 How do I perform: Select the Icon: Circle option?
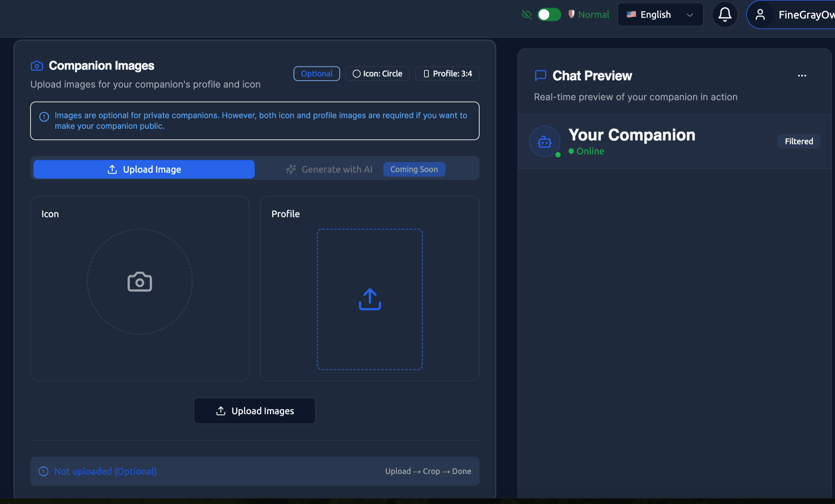[378, 73]
